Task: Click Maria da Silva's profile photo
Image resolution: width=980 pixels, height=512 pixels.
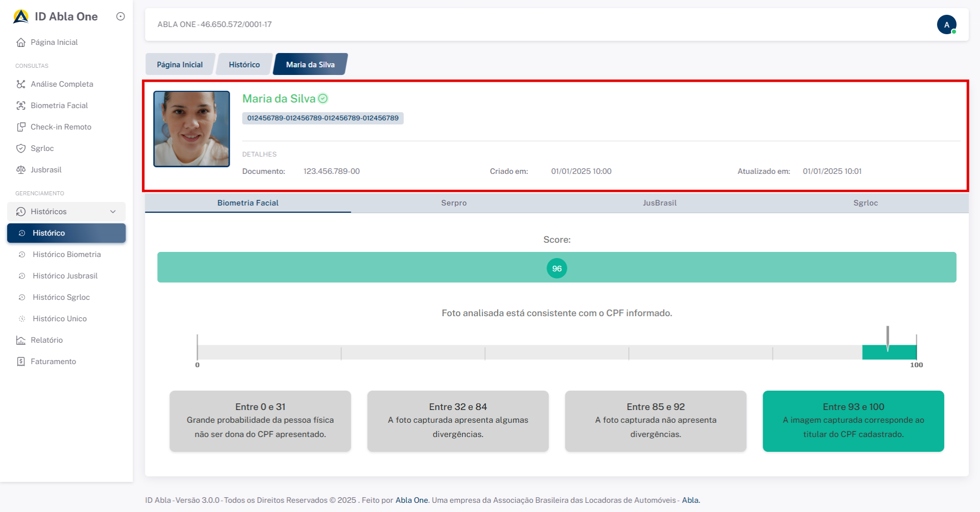Action: pos(192,129)
